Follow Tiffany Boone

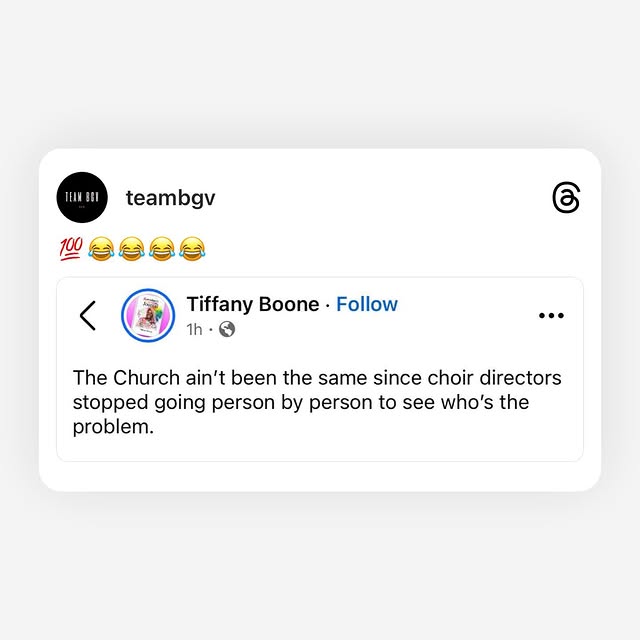(x=367, y=304)
